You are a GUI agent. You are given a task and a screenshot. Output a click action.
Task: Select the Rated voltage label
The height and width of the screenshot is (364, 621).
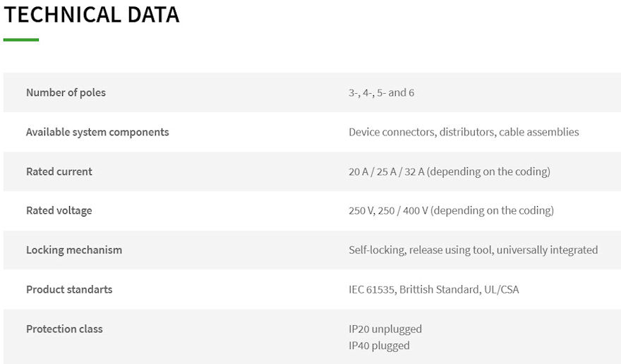pyautogui.click(x=59, y=210)
